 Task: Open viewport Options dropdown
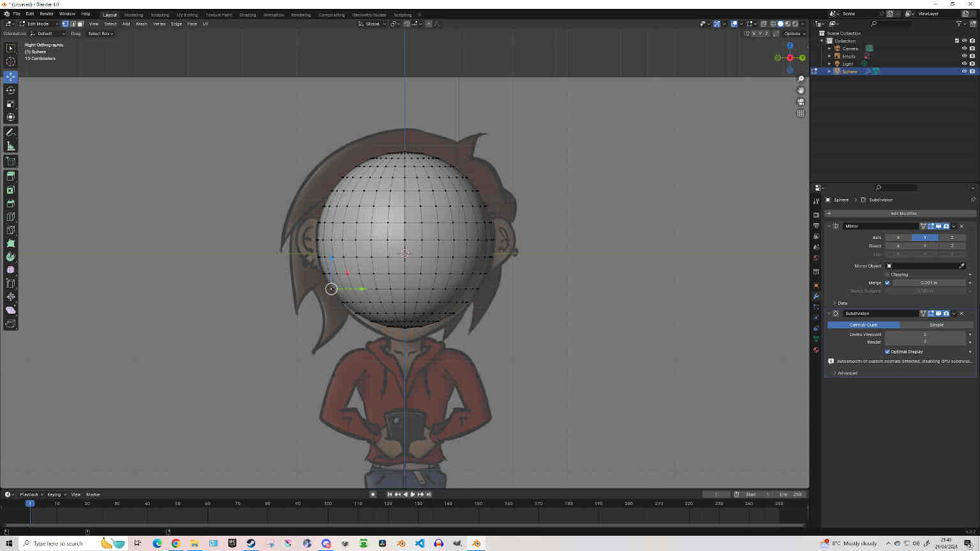point(794,33)
